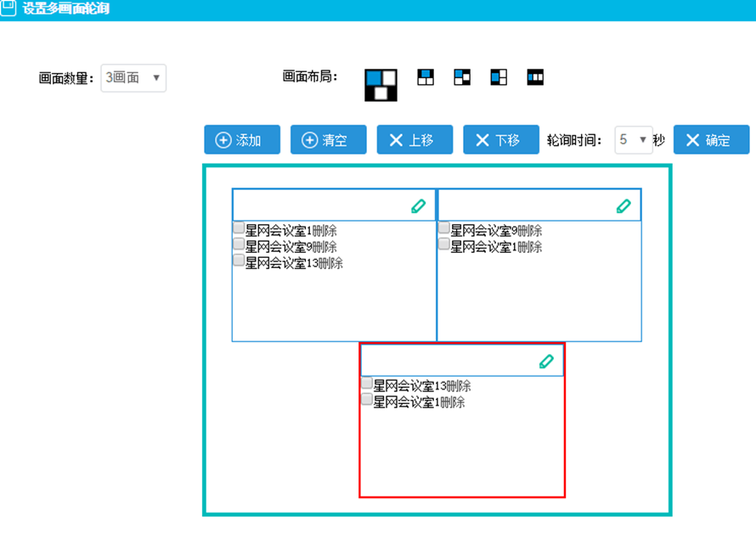Pick layout with large left pane and two stacked right
756x544 pixels.
coord(498,77)
